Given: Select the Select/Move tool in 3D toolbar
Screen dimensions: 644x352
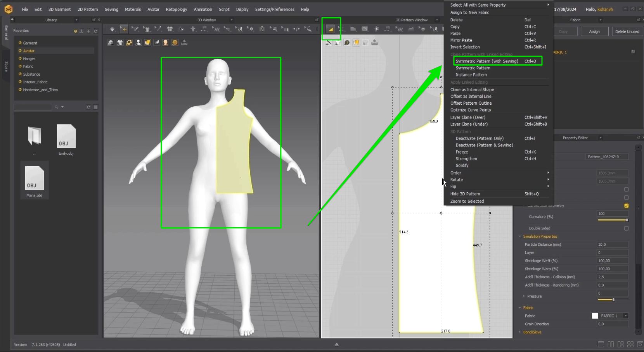Looking at the screenshot, I should 124,29.
